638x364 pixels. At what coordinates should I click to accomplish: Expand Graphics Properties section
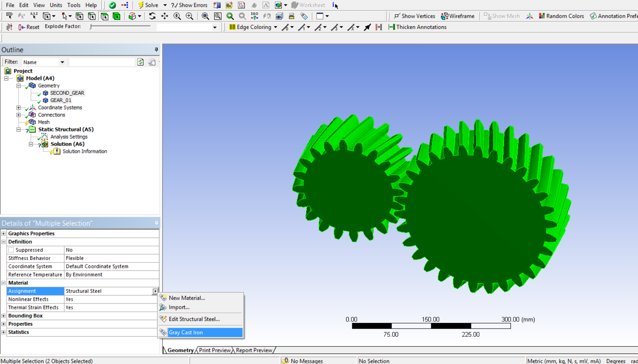click(4, 234)
